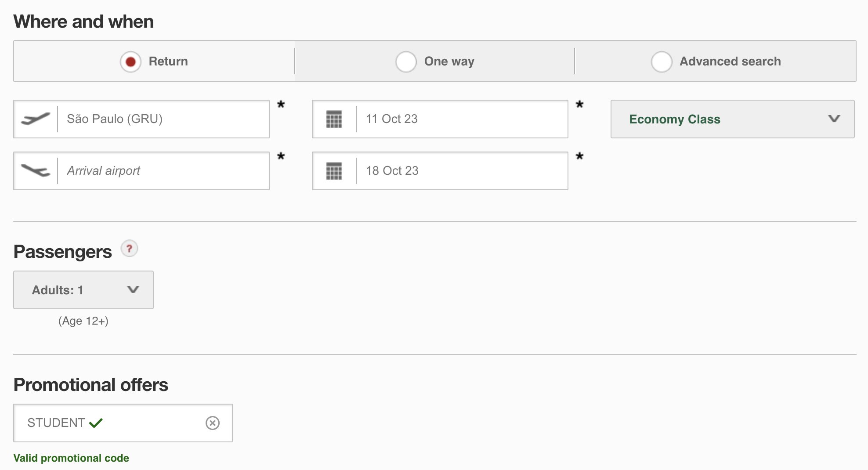Expand the Adults: 1 selector
Screen dimensions: 868x470
pos(83,290)
